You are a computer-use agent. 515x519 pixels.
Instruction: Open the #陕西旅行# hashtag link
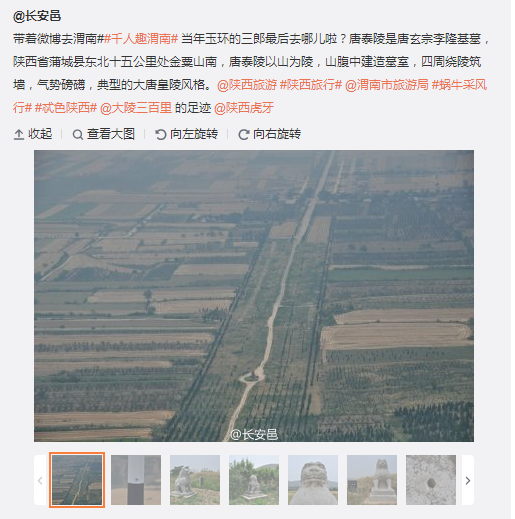coord(311,85)
